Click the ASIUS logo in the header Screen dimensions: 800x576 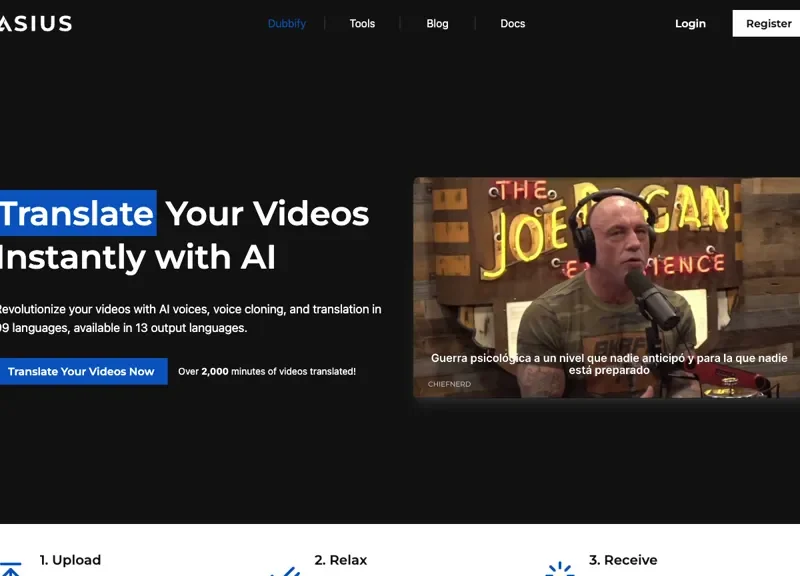pos(36,23)
